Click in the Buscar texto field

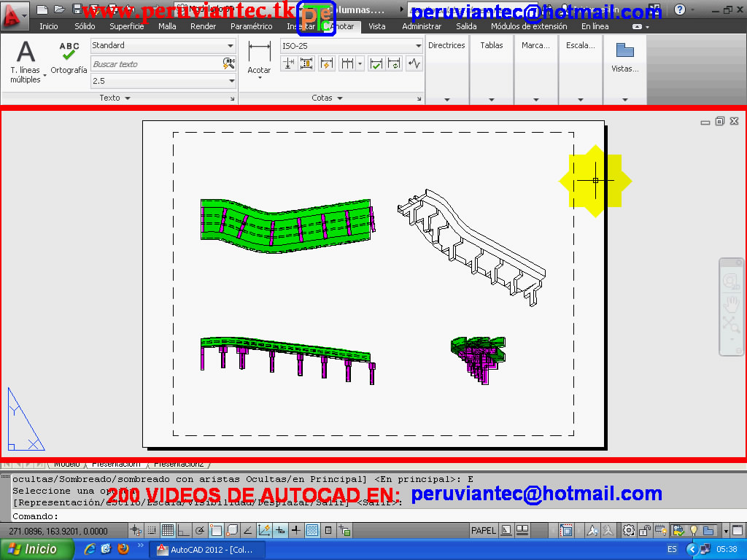coord(156,64)
